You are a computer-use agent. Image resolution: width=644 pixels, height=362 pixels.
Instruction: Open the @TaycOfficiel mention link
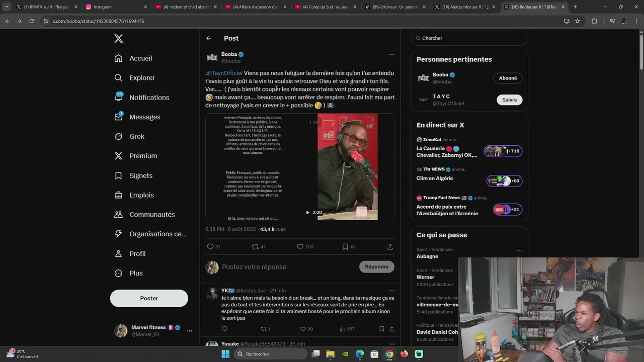click(x=224, y=73)
